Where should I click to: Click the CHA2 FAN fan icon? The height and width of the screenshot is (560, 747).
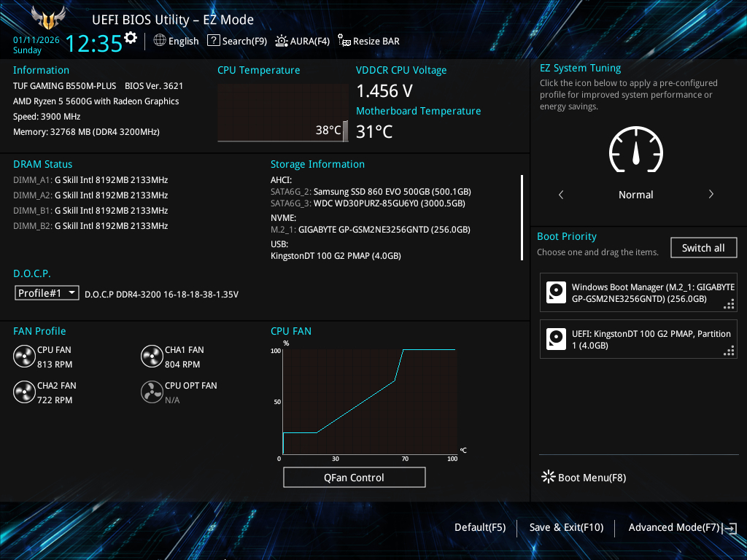click(24, 392)
